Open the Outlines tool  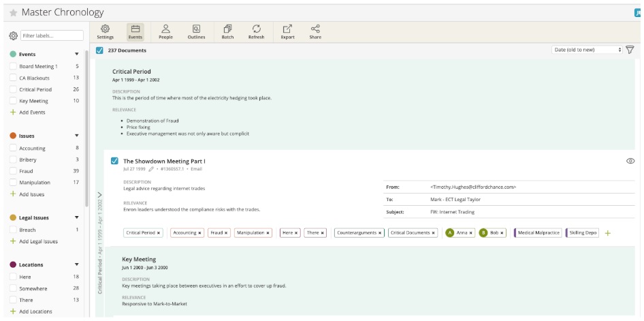pos(196,31)
